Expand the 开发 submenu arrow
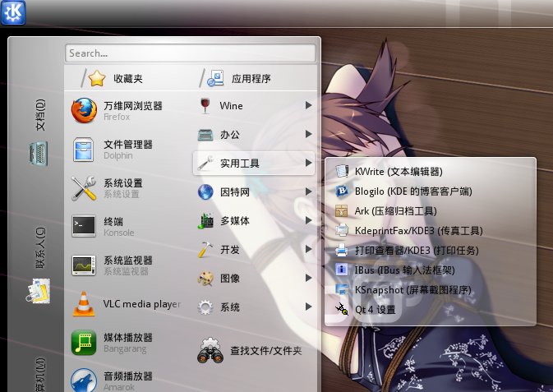 pyautogui.click(x=309, y=249)
